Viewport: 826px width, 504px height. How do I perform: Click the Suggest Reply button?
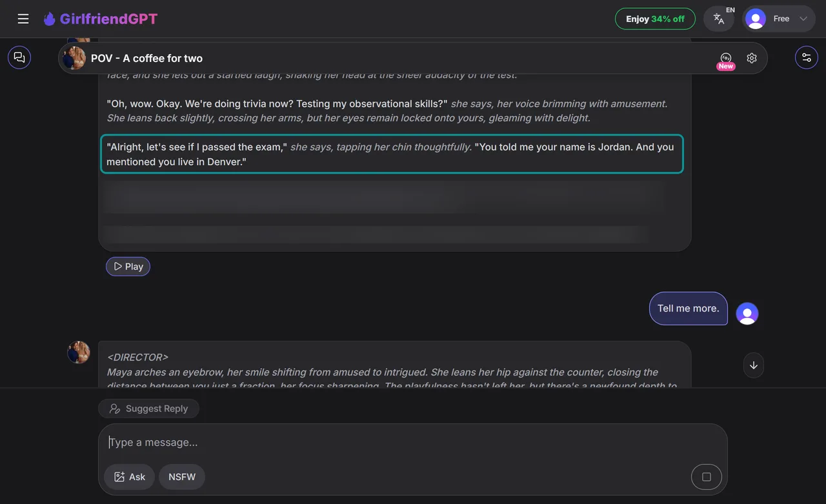point(149,408)
